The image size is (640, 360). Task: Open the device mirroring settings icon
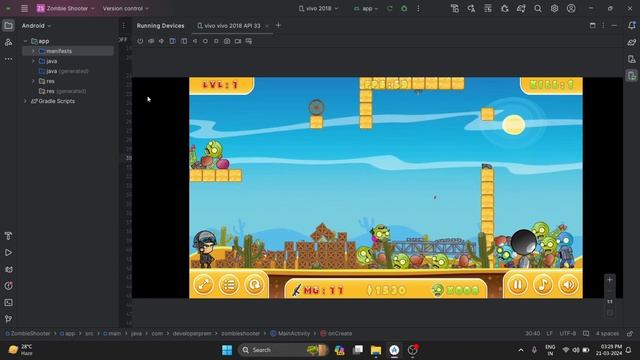[249, 41]
